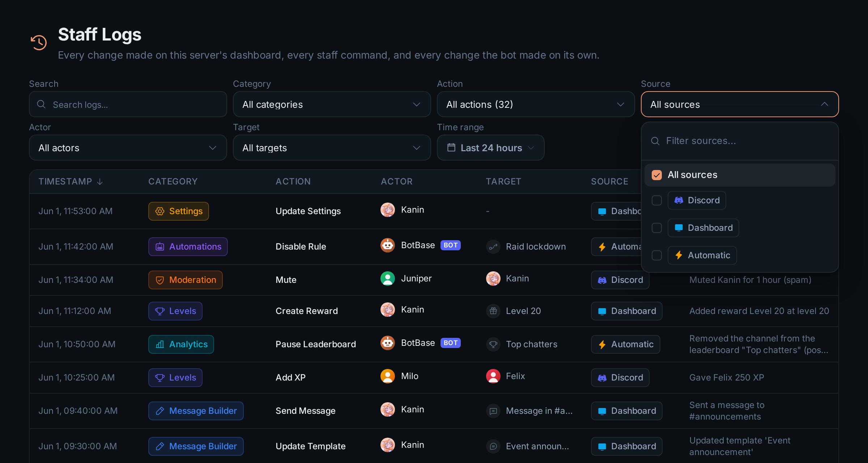
Task: Open the All actions (32) dropdown
Action: [536, 104]
